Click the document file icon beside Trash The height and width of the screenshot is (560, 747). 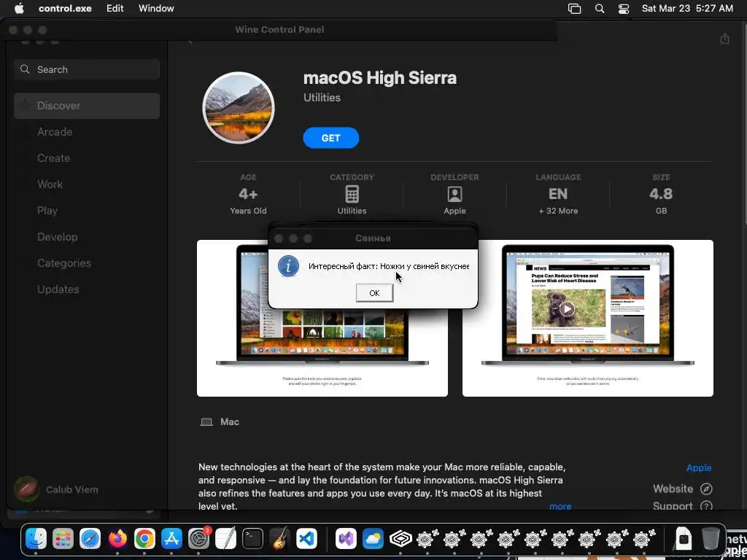[684, 539]
